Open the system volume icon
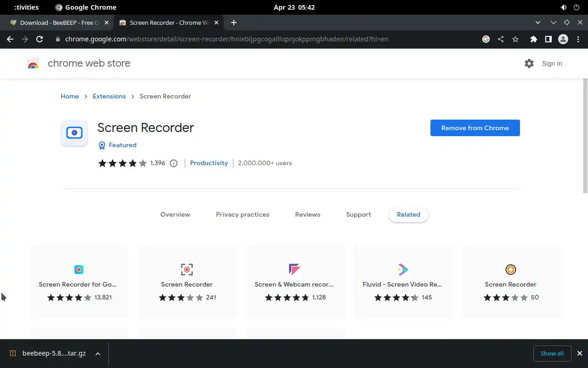 [564, 7]
